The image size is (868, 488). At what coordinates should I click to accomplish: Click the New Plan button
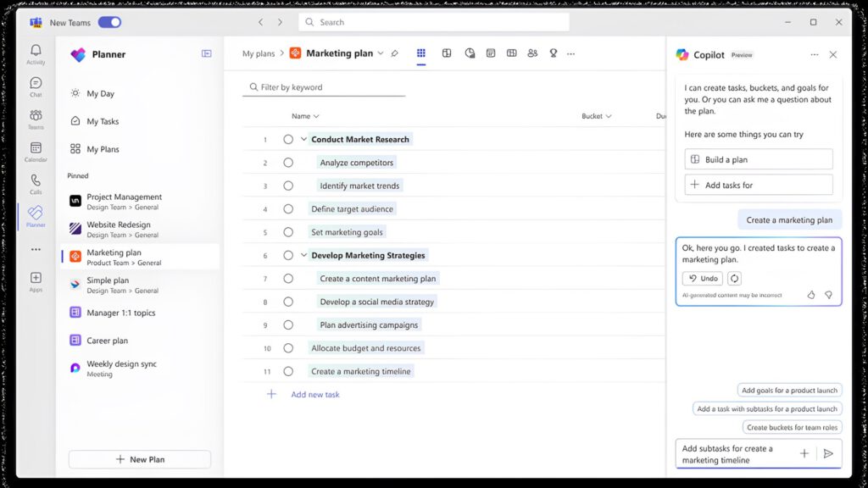(x=140, y=459)
